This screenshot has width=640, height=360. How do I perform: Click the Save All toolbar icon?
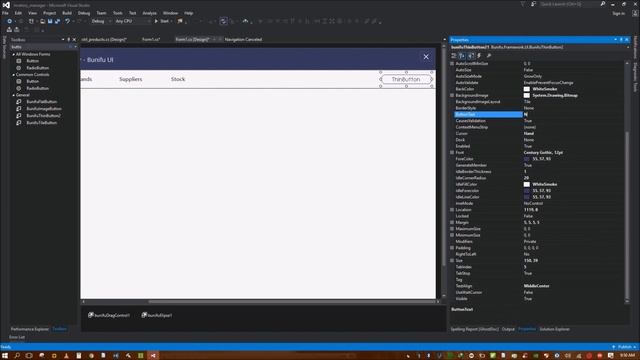(57, 21)
